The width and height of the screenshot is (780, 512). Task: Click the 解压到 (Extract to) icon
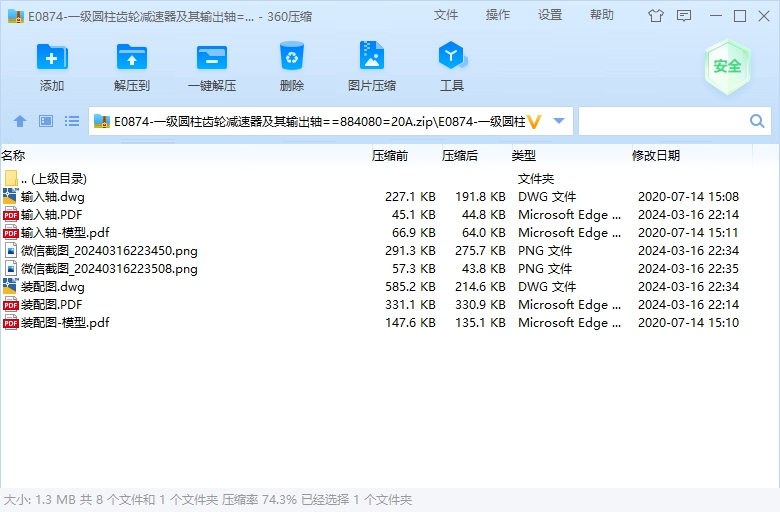131,57
